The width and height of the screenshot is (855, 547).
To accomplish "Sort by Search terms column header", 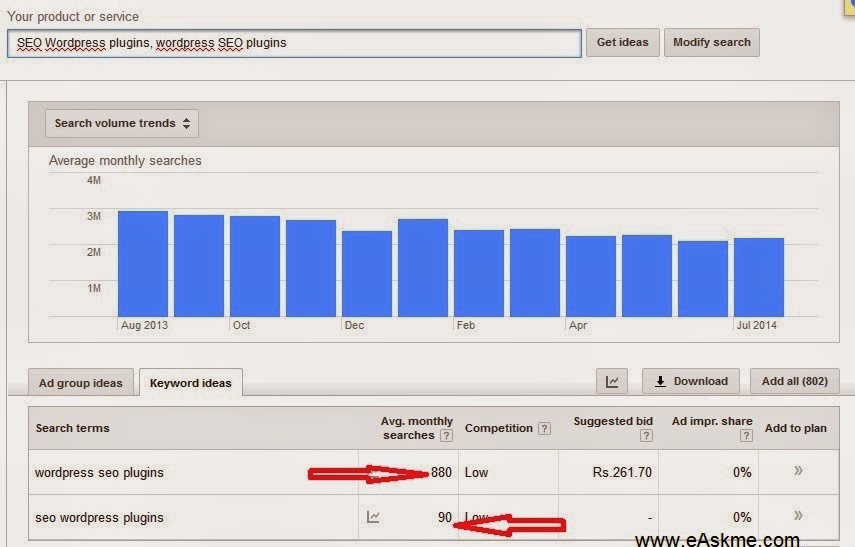I will [x=73, y=428].
